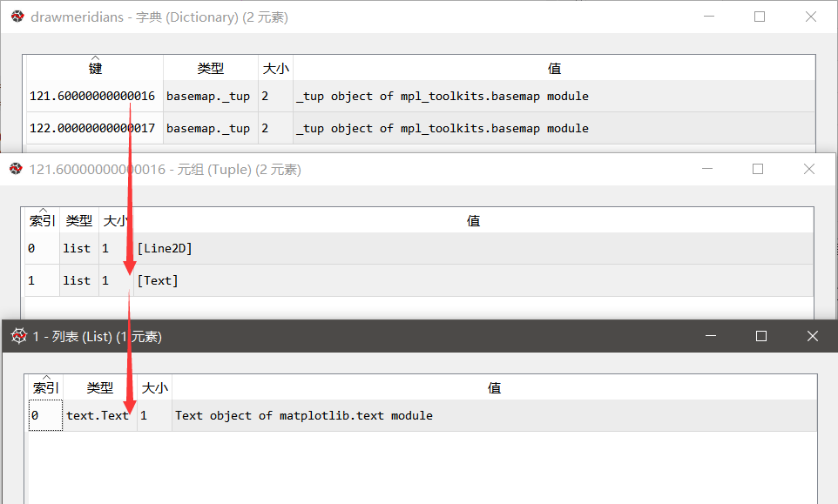This screenshot has height=504, width=838.
Task: Sort tuple table by 索引 column header
Action: click(x=42, y=220)
